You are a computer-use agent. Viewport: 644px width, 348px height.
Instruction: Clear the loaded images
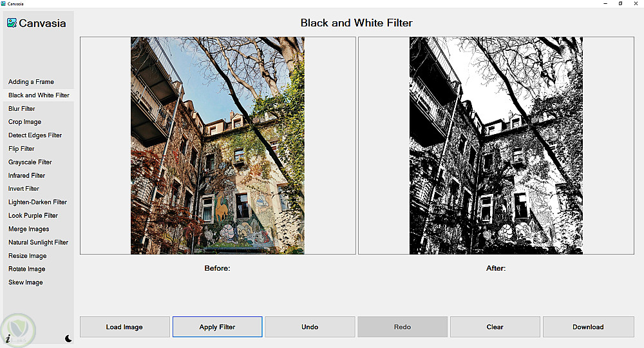[x=495, y=327]
